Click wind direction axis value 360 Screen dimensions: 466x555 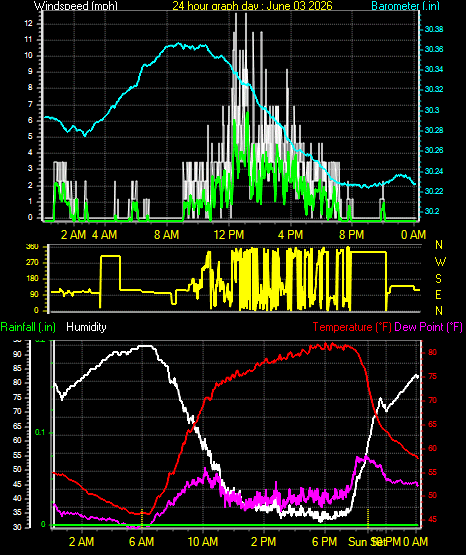click(x=32, y=247)
